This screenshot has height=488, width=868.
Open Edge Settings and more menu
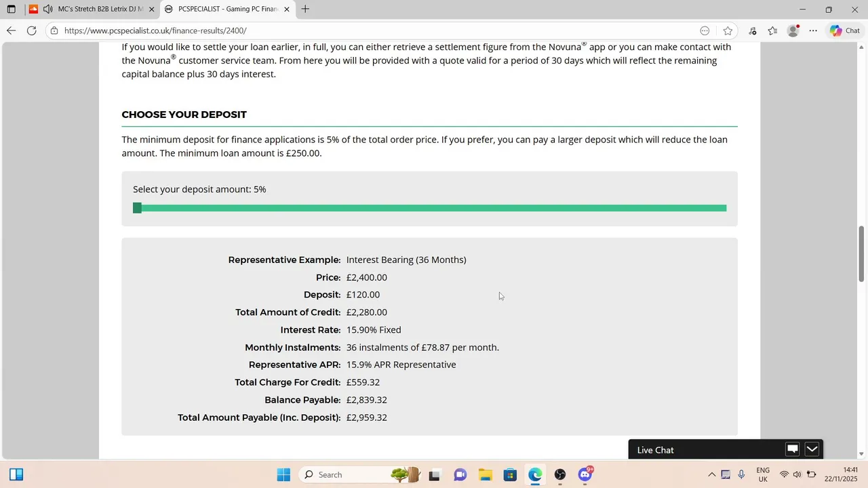pos(814,30)
